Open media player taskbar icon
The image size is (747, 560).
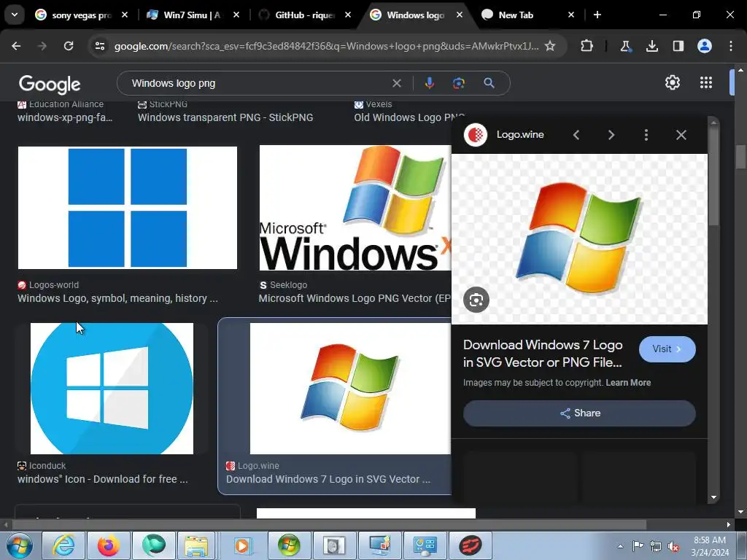242,545
